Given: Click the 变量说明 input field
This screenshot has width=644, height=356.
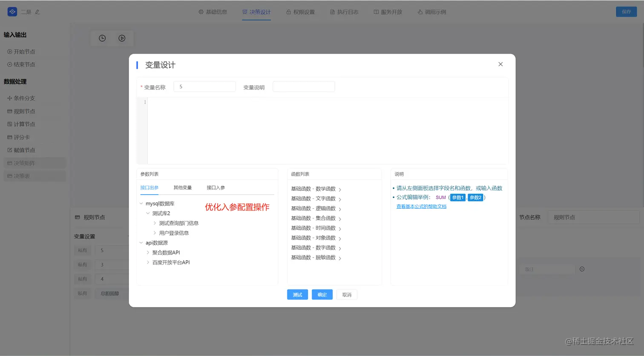Looking at the screenshot, I should tap(304, 87).
